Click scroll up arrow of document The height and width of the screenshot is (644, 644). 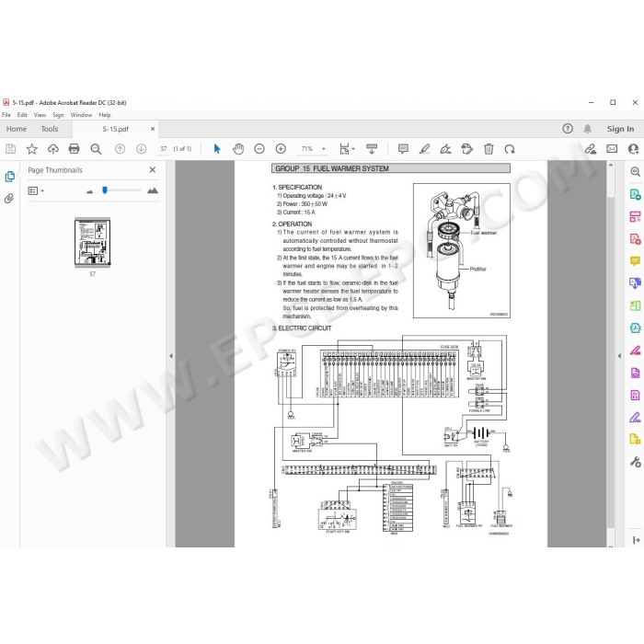click(x=610, y=166)
